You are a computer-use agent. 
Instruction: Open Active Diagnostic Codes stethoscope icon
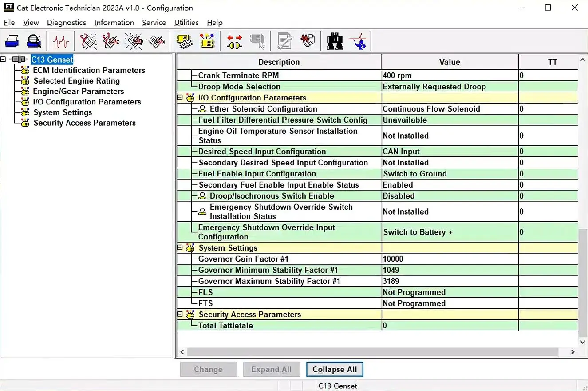click(88, 41)
